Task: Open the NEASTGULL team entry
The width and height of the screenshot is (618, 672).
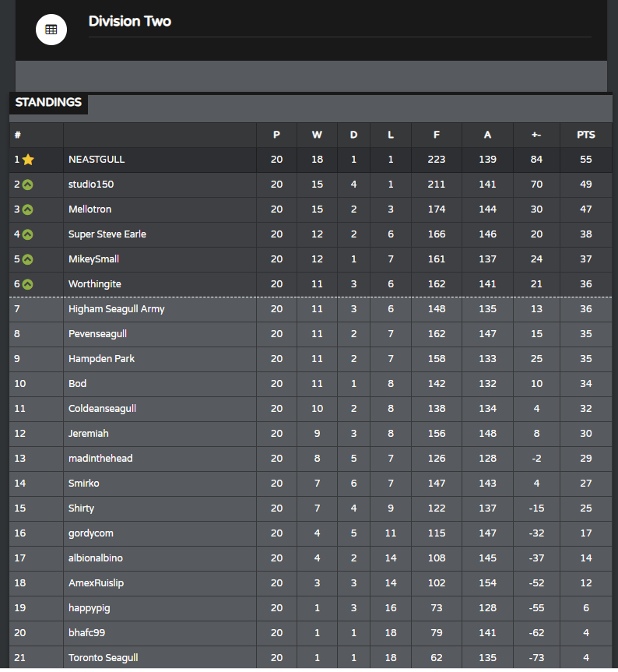Action: point(97,160)
